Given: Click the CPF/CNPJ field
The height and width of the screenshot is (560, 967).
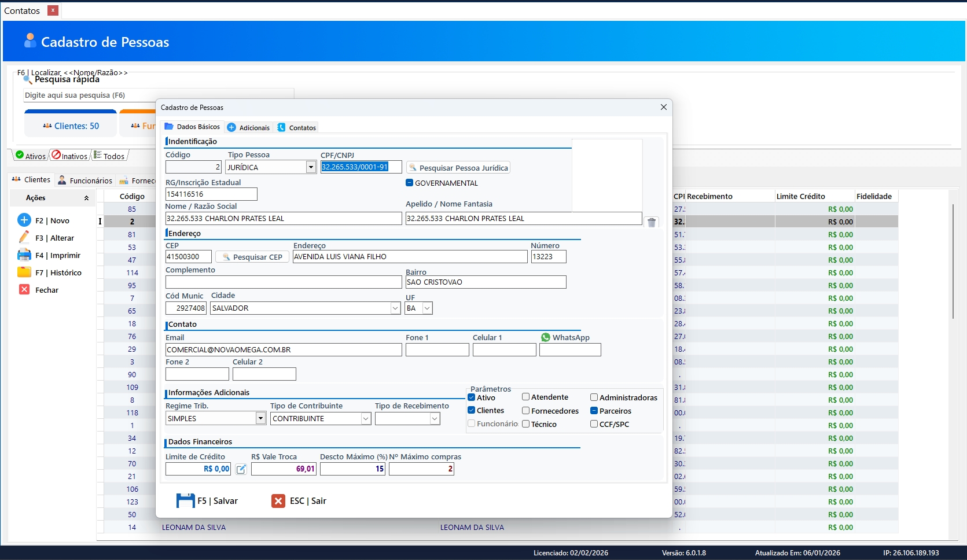Looking at the screenshot, I should 361,167.
